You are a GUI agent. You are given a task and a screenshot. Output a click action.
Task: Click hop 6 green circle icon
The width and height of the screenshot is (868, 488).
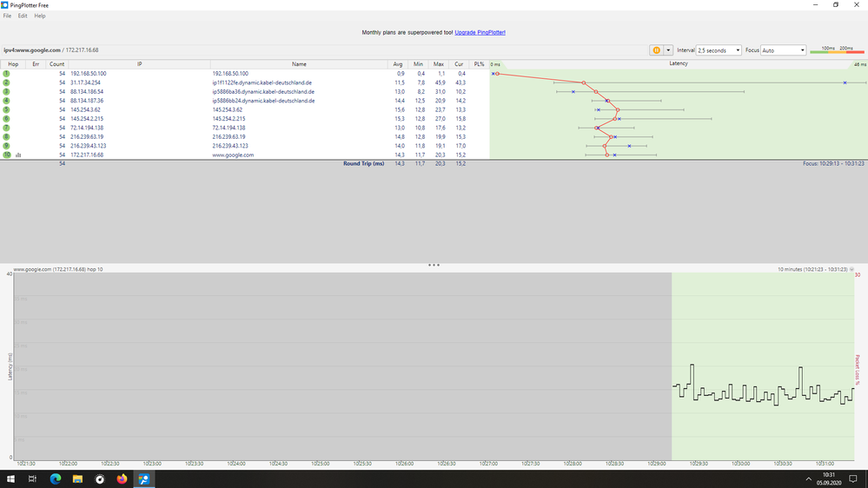[7, 118]
